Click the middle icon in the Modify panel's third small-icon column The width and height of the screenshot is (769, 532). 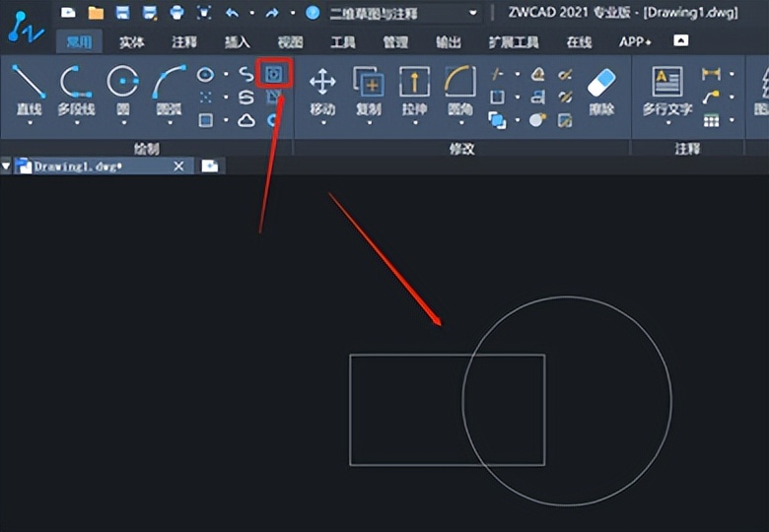tap(565, 97)
